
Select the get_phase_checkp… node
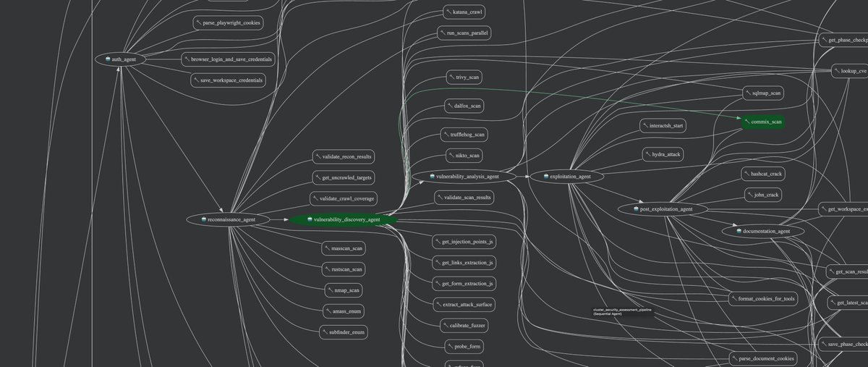[844, 40]
